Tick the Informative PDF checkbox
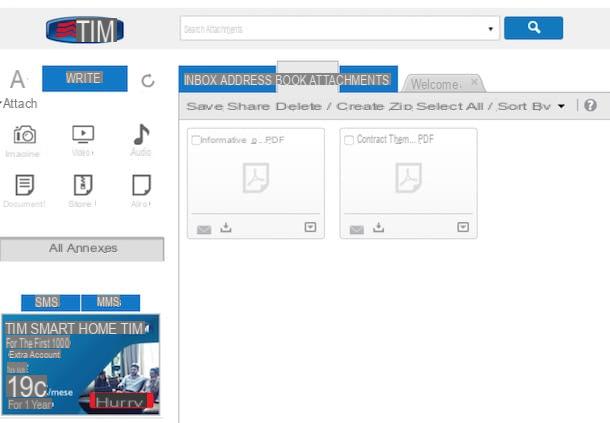The width and height of the screenshot is (610, 423). (x=196, y=140)
